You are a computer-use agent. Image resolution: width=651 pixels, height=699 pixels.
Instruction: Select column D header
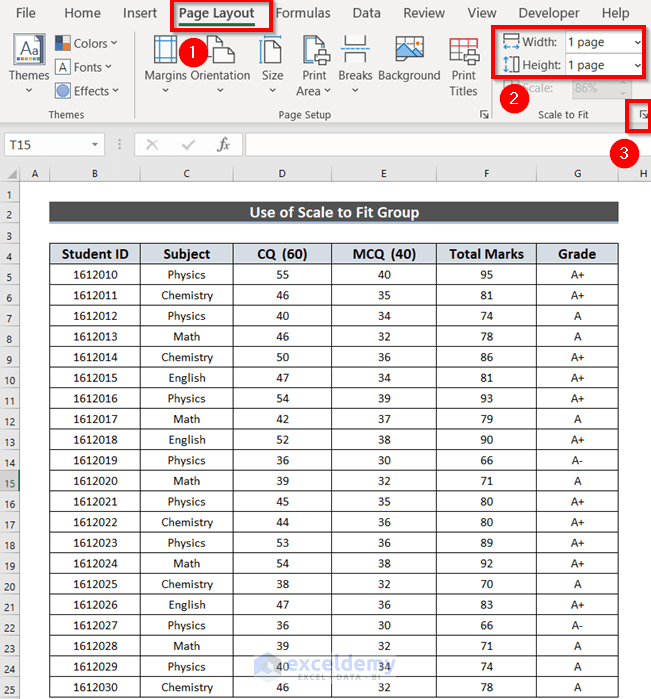(282, 173)
